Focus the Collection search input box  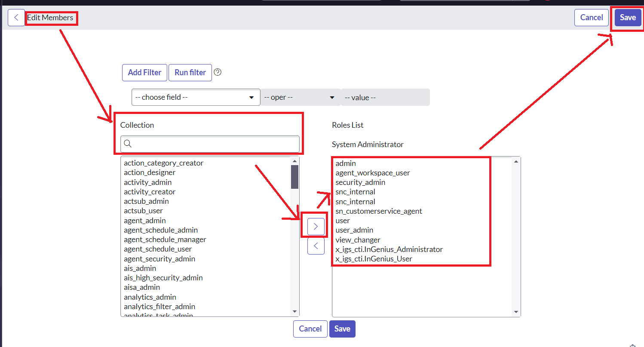[215, 144]
